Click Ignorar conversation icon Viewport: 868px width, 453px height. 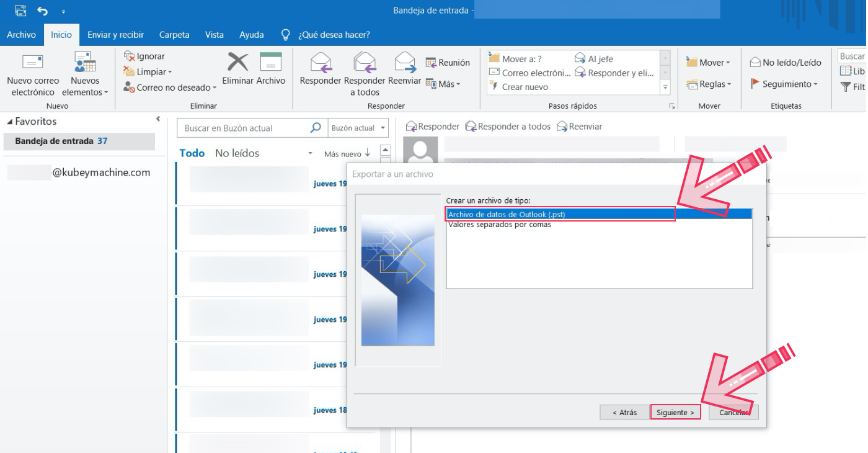coord(130,56)
